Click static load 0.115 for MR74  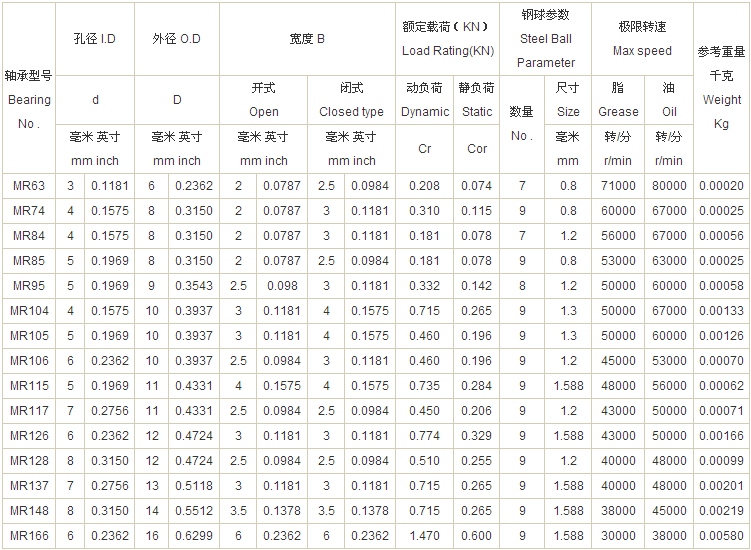coord(477,211)
